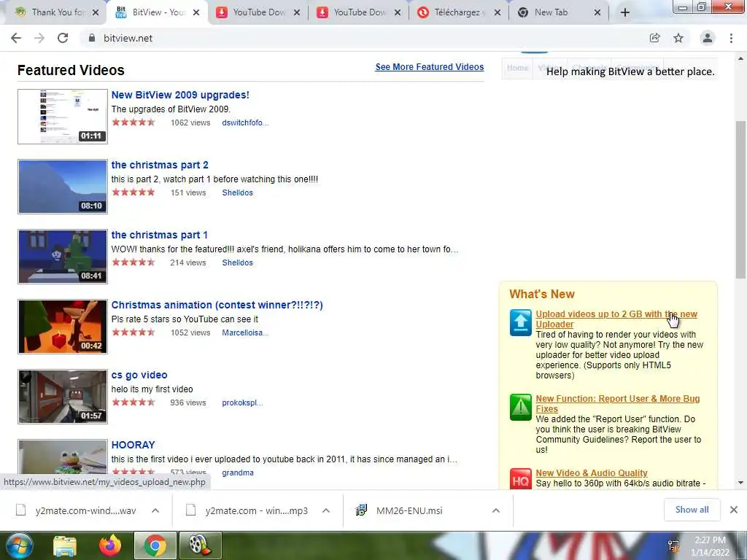This screenshot has height=560, width=747.
Task: Close the BitView tab
Action: (x=196, y=12)
